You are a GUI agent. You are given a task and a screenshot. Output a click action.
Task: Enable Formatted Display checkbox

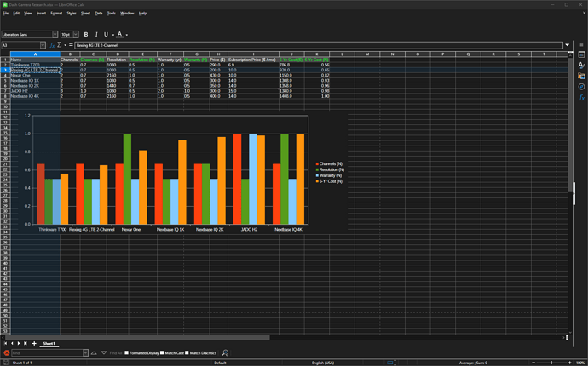127,353
